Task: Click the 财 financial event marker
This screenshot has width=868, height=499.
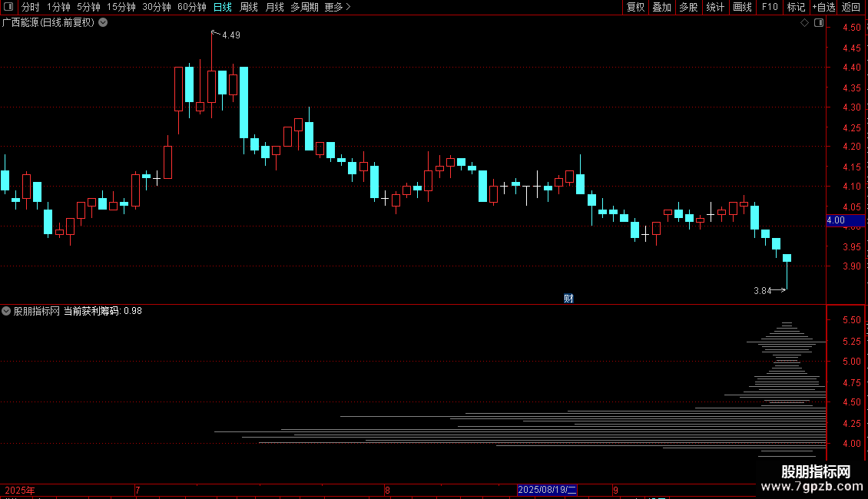Action: [x=568, y=299]
